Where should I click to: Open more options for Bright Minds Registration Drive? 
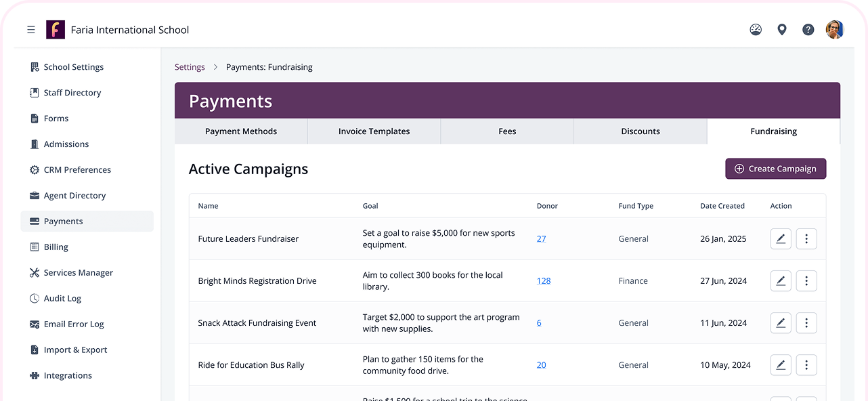click(806, 281)
